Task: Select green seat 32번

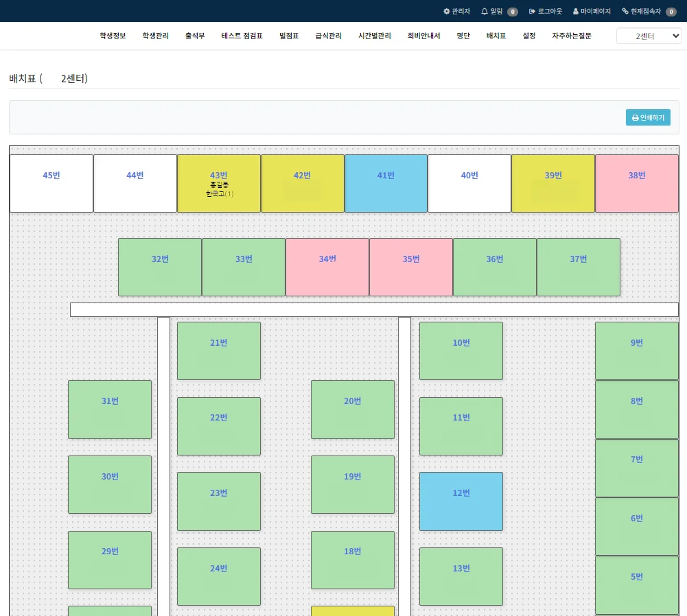Action: coord(160,267)
